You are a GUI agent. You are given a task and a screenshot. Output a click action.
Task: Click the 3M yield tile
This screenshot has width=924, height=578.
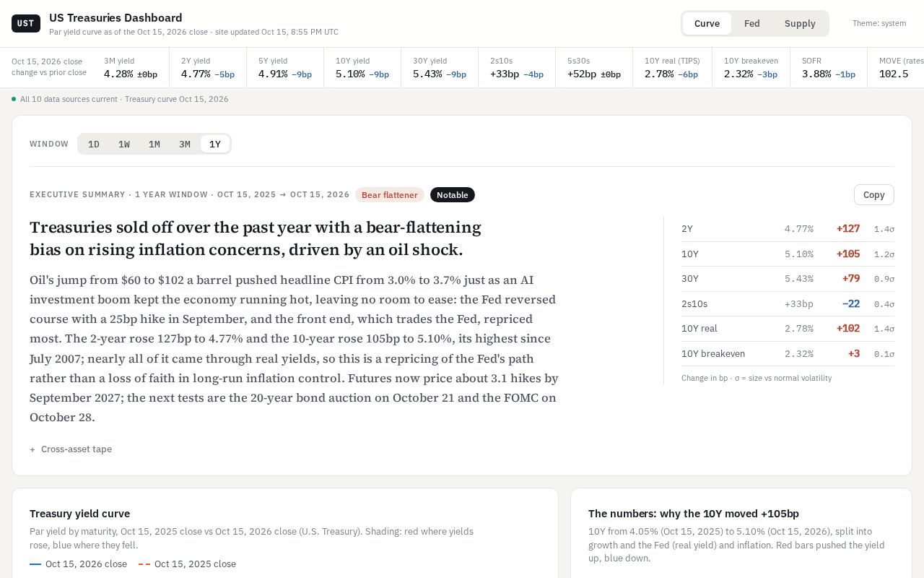point(131,67)
